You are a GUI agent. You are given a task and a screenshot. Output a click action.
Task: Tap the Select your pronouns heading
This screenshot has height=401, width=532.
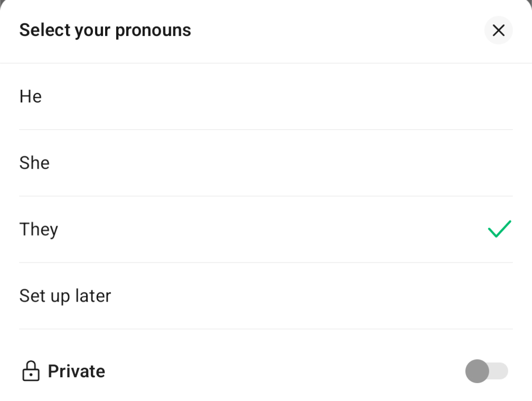click(x=105, y=30)
